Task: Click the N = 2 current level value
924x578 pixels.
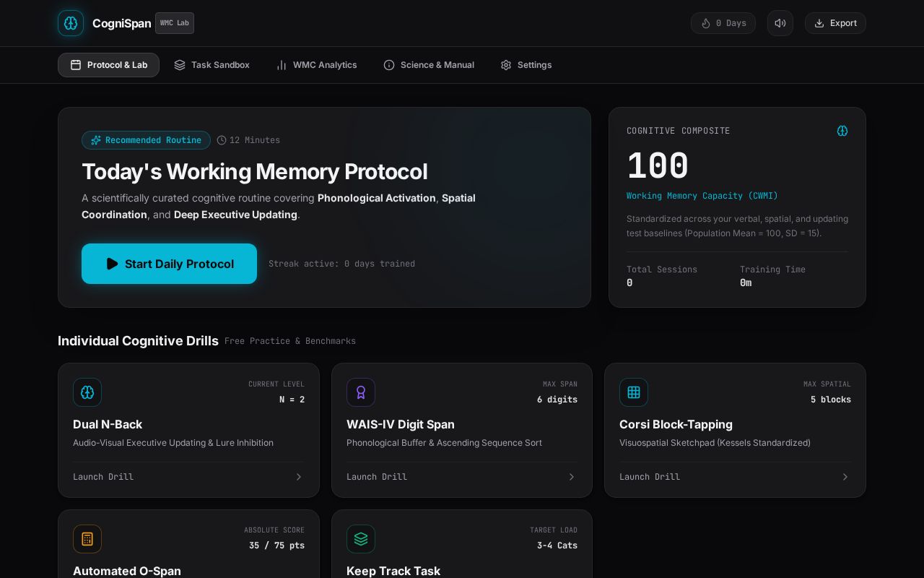Action: point(292,400)
